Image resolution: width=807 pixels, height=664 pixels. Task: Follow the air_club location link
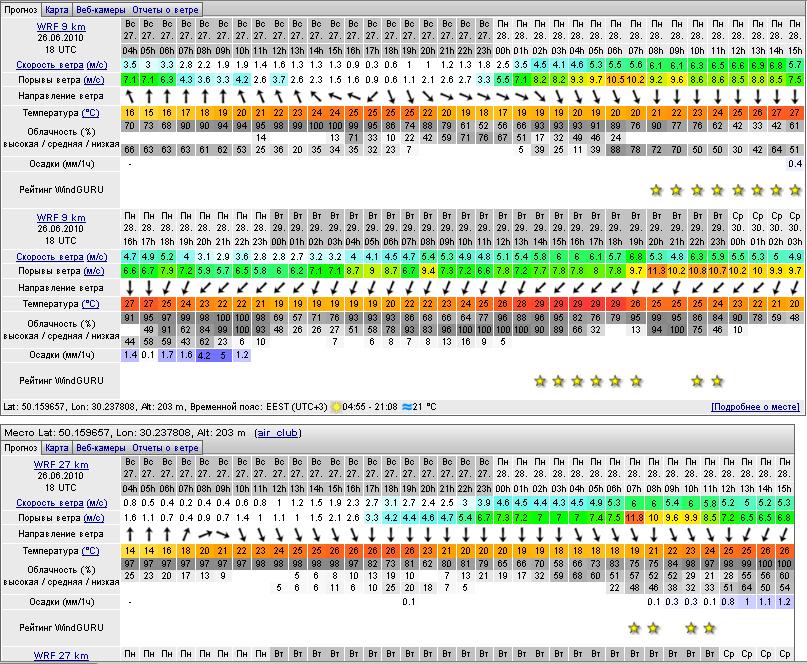(278, 433)
